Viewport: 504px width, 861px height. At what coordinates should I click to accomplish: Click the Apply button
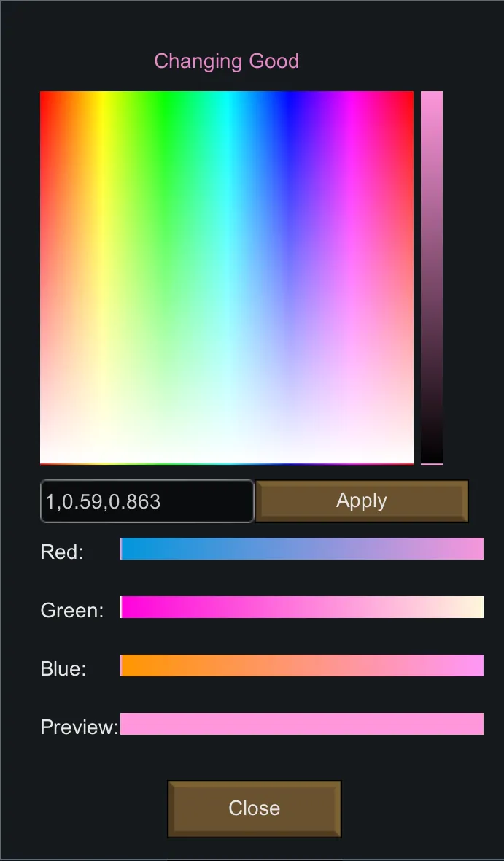(x=362, y=501)
